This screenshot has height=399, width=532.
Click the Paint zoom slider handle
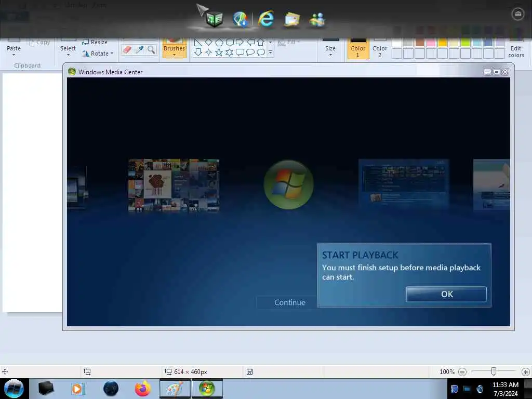click(494, 371)
